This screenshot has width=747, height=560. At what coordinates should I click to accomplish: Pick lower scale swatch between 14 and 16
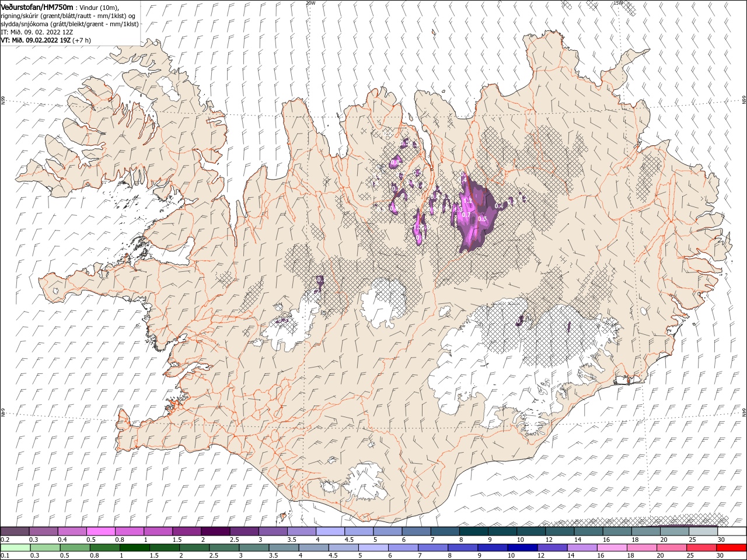582,548
